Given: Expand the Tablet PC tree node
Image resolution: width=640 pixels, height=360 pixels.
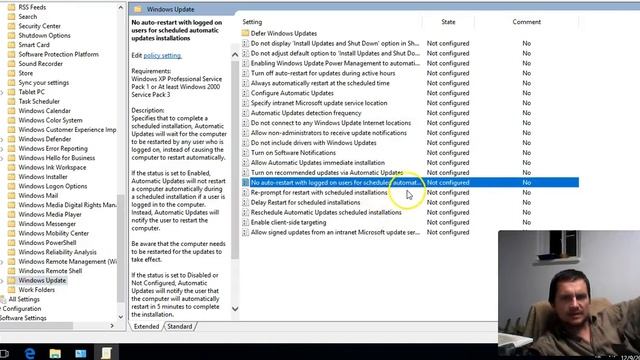Looking at the screenshot, I should click(x=2, y=93).
